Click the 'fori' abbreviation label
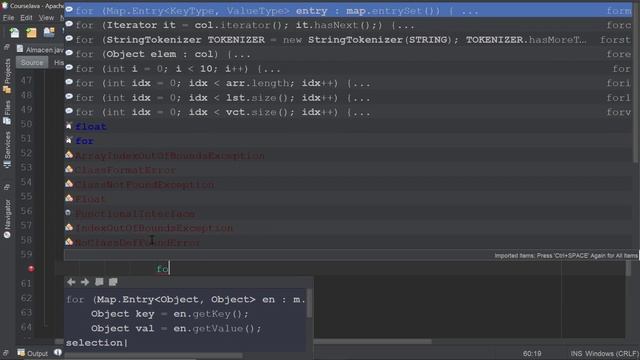 point(618,83)
